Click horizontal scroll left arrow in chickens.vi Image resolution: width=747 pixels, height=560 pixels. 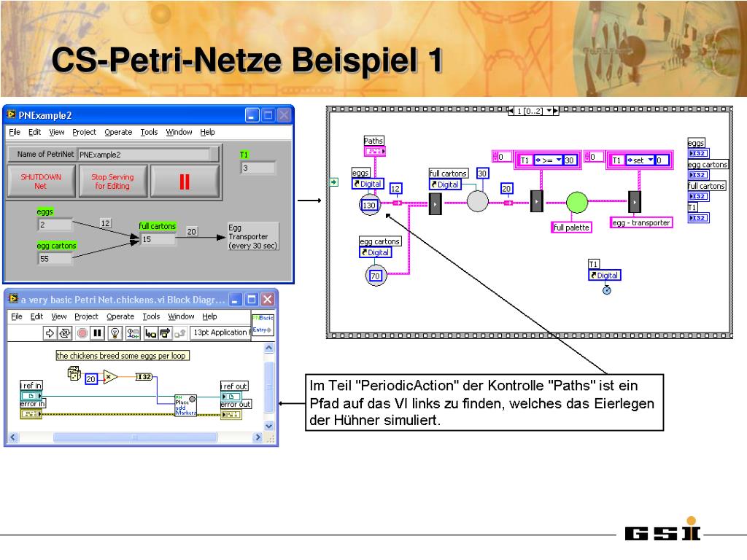point(13,437)
